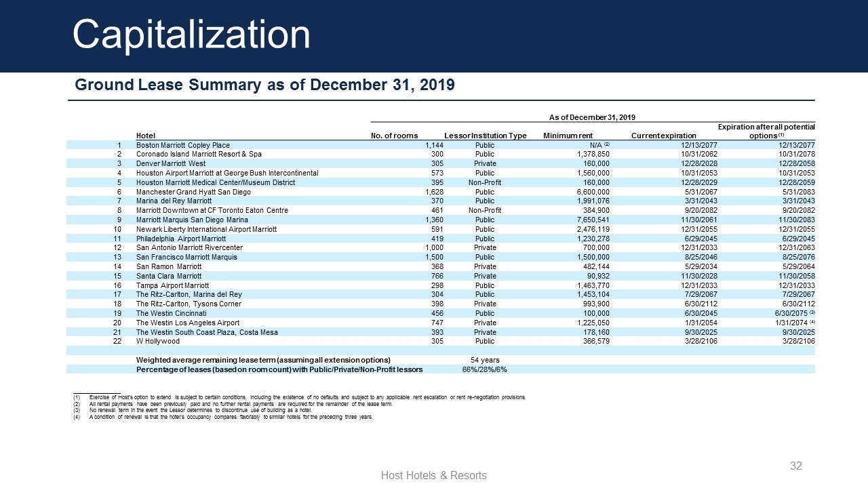The height and width of the screenshot is (488, 868).
Task: Click Houston Airport Marriott at George Bush Intercontinental
Action: coord(227,173)
